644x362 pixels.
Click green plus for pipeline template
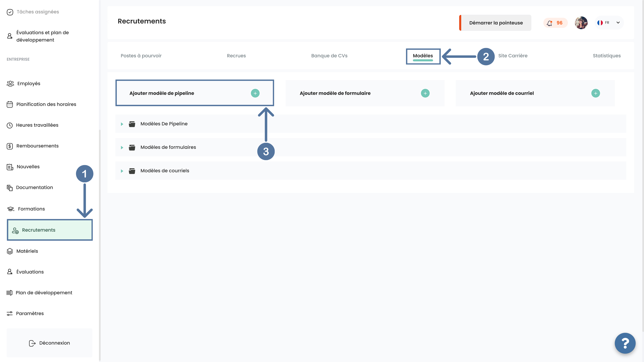coord(255,93)
